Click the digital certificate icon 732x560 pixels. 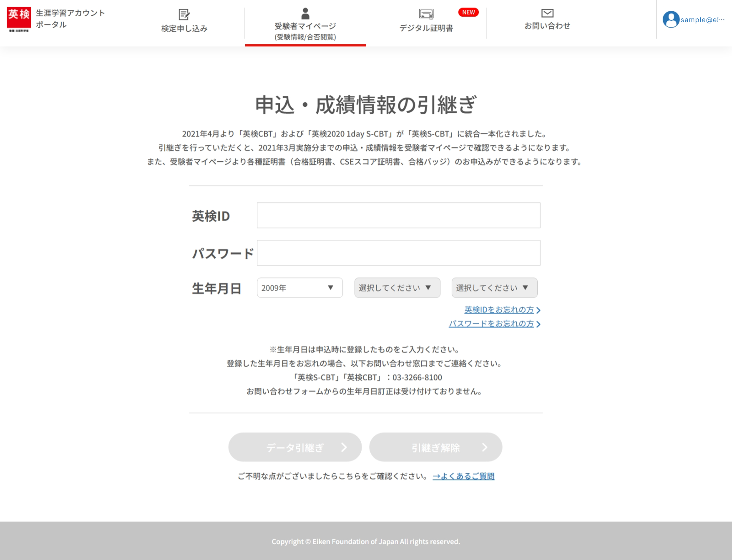[x=426, y=14]
